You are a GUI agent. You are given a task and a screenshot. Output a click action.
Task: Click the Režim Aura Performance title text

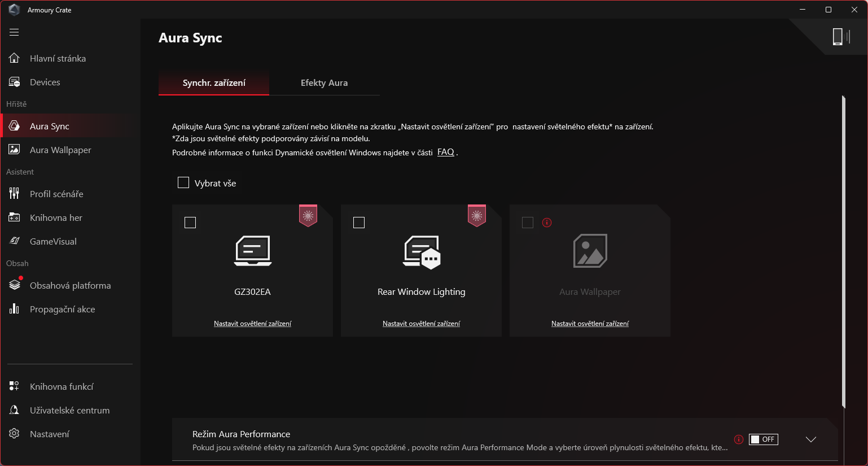click(241, 434)
